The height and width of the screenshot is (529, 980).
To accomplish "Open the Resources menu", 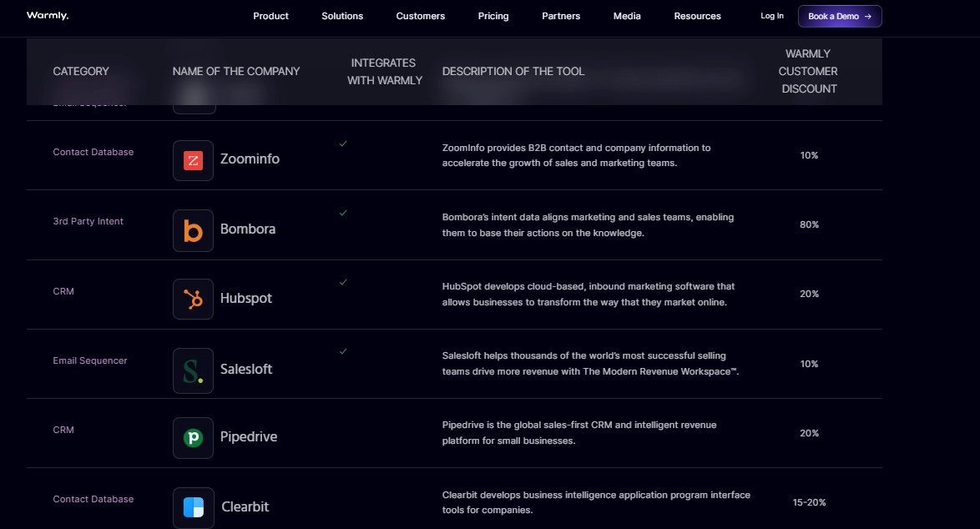I will click(697, 16).
